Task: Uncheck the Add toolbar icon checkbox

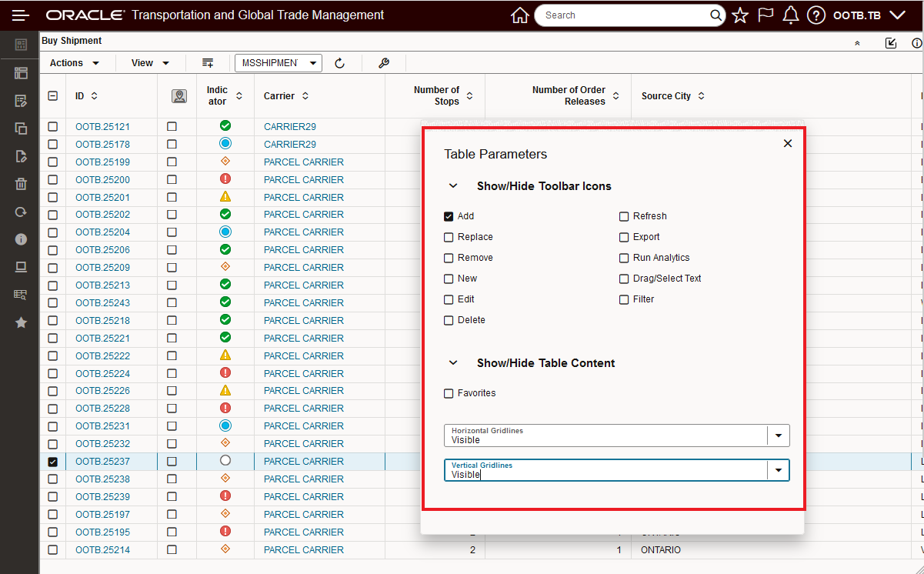Action: click(449, 216)
